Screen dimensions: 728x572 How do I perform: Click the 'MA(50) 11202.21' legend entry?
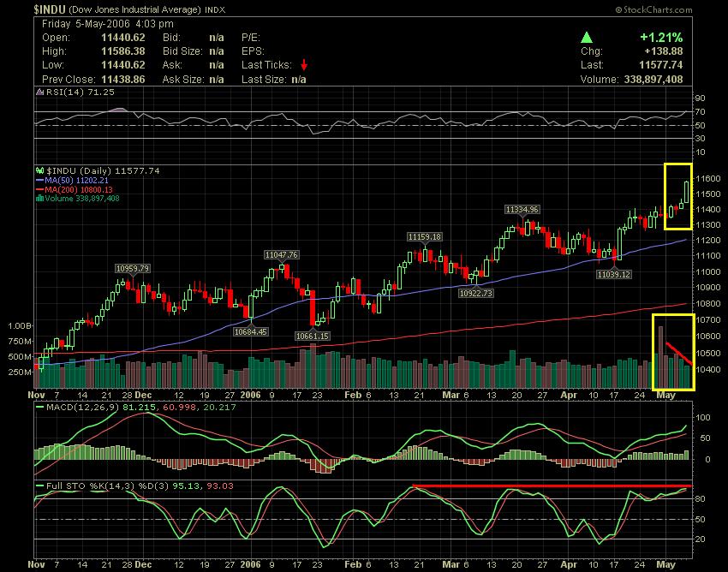pyautogui.click(x=76, y=180)
